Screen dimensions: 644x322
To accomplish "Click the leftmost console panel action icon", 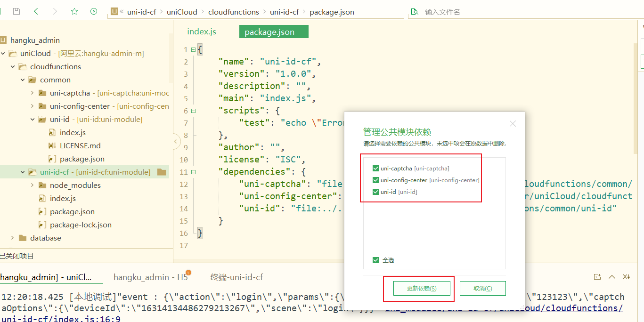I will click(x=597, y=277).
